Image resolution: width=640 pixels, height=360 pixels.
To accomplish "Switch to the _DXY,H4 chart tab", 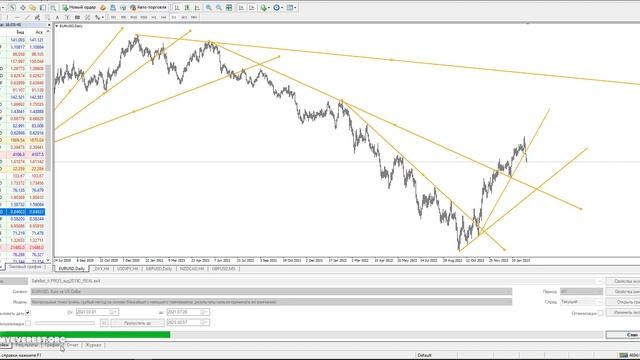I will 101,269.
